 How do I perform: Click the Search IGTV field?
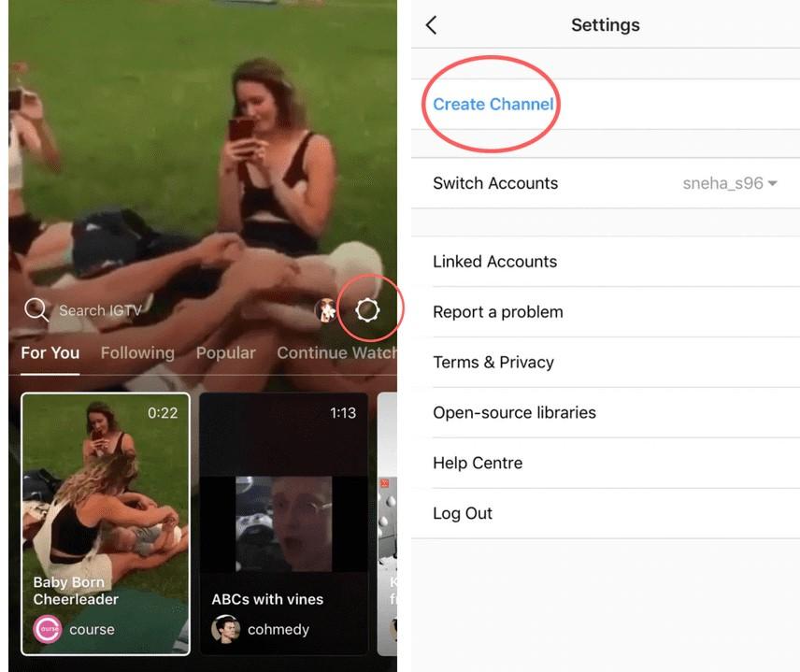[x=100, y=310]
